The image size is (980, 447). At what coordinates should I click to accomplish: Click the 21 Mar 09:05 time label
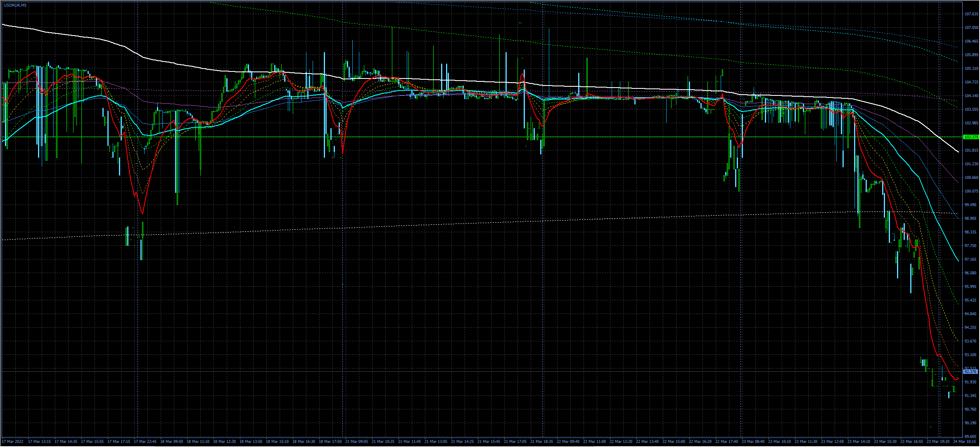point(356,441)
